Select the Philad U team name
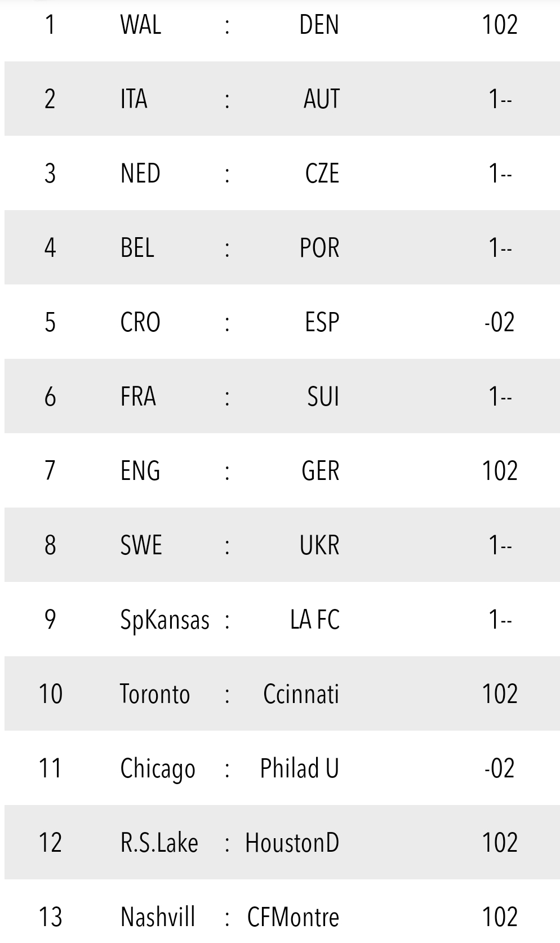560x943 pixels. (x=300, y=768)
